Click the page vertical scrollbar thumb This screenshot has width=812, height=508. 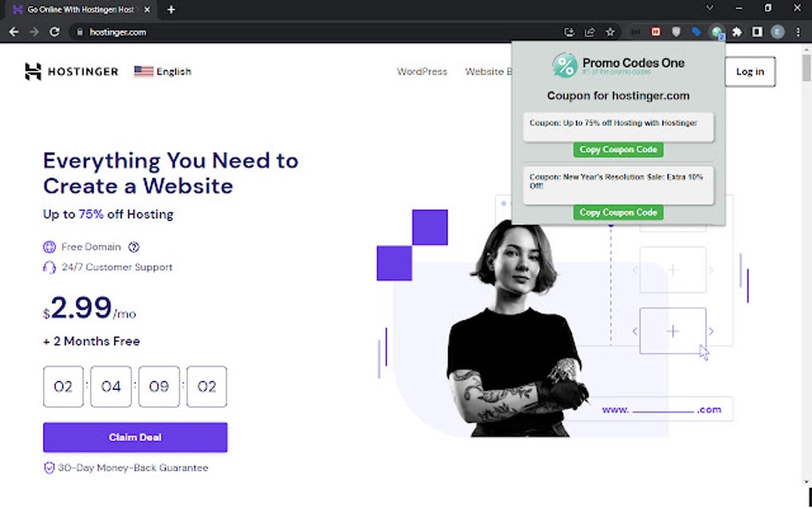point(806,68)
